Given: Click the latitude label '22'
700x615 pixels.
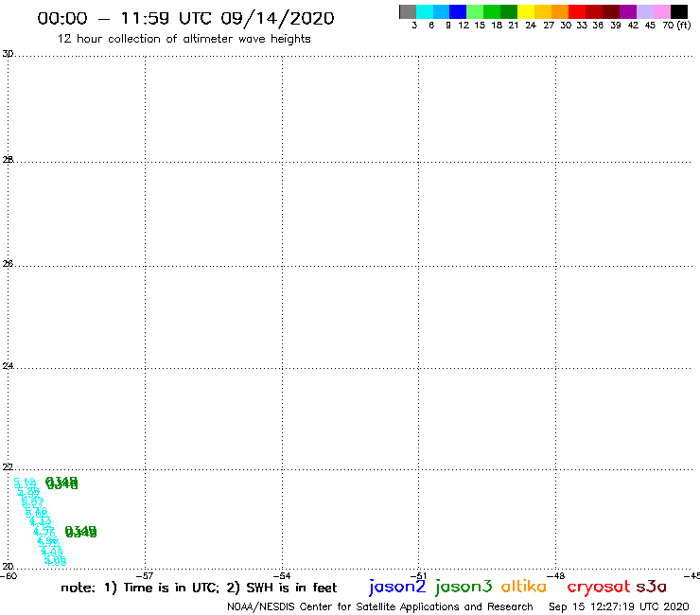Looking at the screenshot, I should coord(8,467).
